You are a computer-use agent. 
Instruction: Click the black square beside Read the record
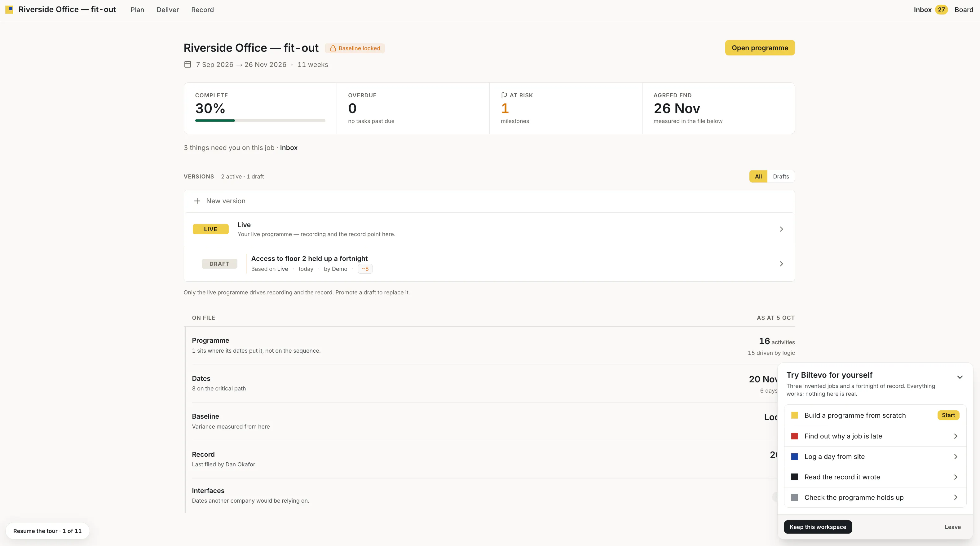(x=794, y=477)
